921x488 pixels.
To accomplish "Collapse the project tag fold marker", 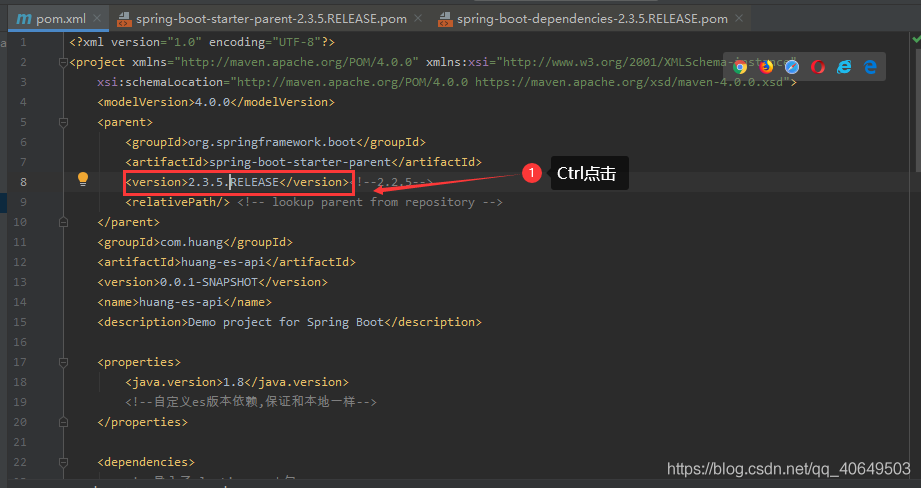I will point(63,62).
